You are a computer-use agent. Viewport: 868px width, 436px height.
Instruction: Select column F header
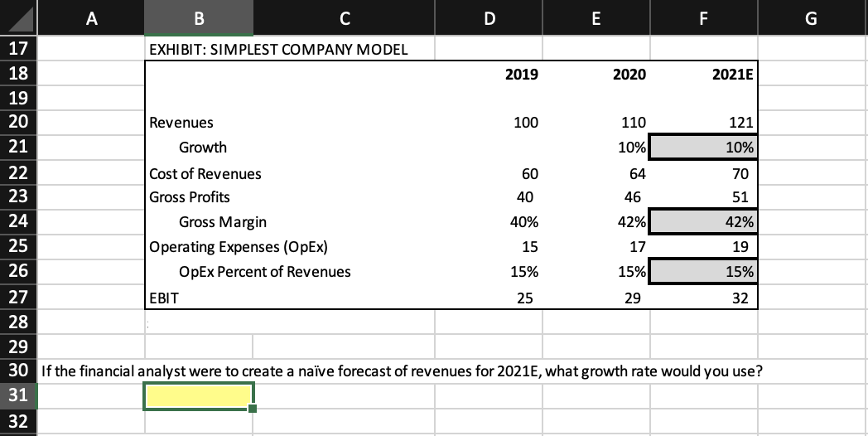(x=703, y=18)
